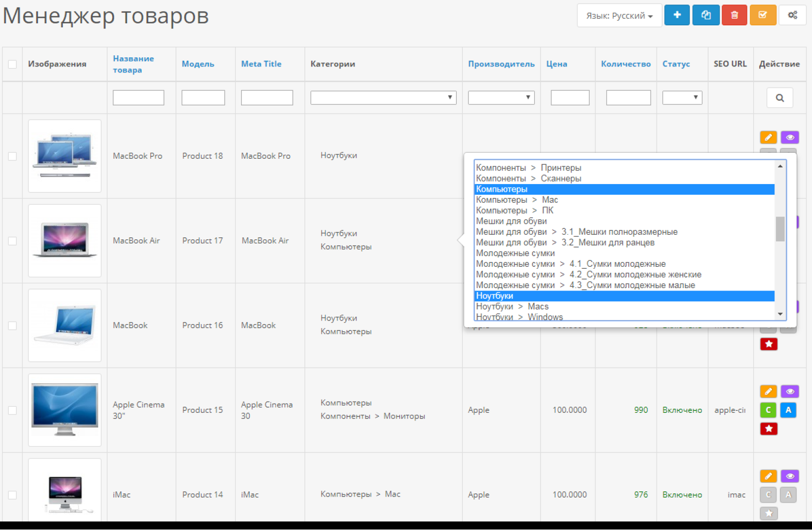Sort by 'Название товара' column header

pos(133,64)
